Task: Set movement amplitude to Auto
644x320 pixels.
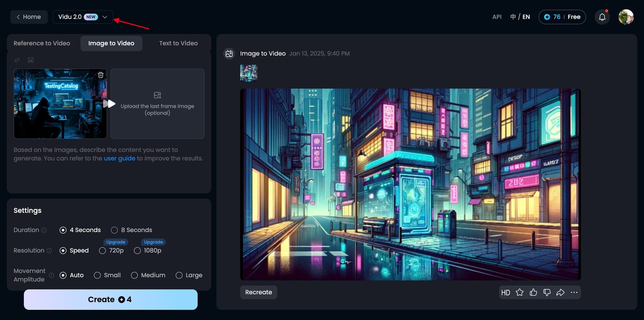Action: [x=71, y=275]
